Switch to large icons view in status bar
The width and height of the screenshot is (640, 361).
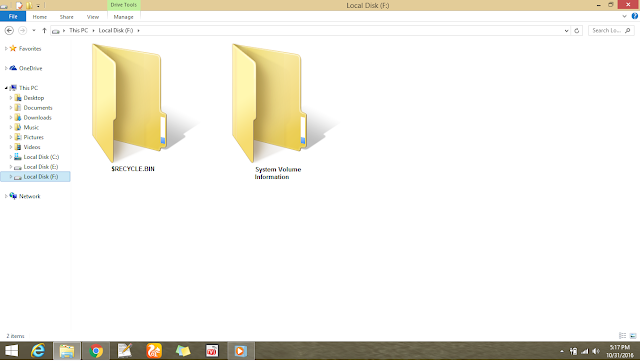633,336
